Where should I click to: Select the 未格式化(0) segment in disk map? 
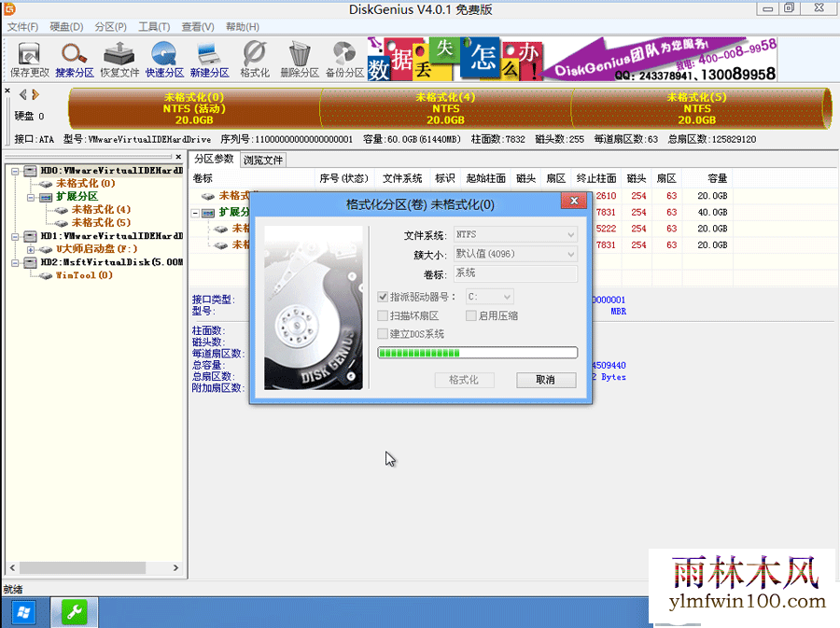click(x=194, y=108)
